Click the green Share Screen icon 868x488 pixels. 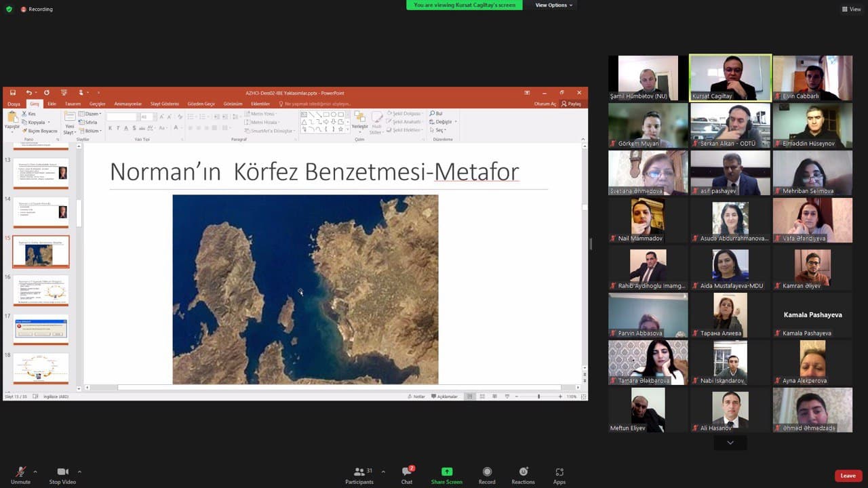point(447,472)
